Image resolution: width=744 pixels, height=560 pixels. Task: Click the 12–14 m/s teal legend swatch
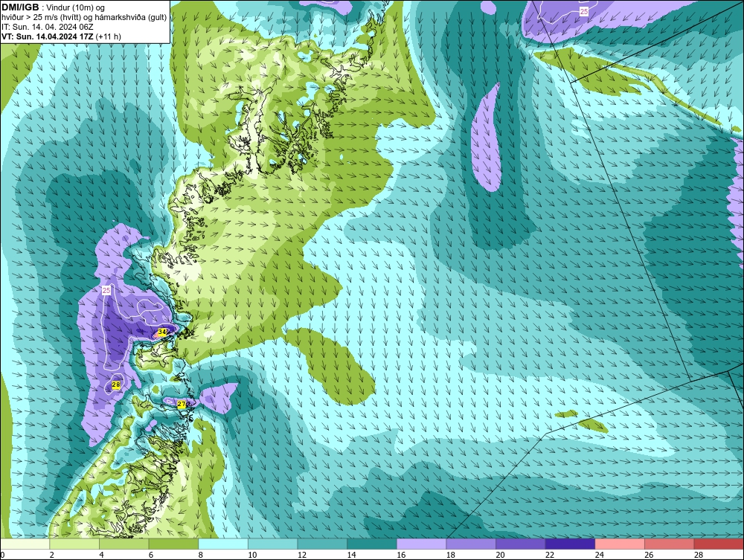pos(322,544)
